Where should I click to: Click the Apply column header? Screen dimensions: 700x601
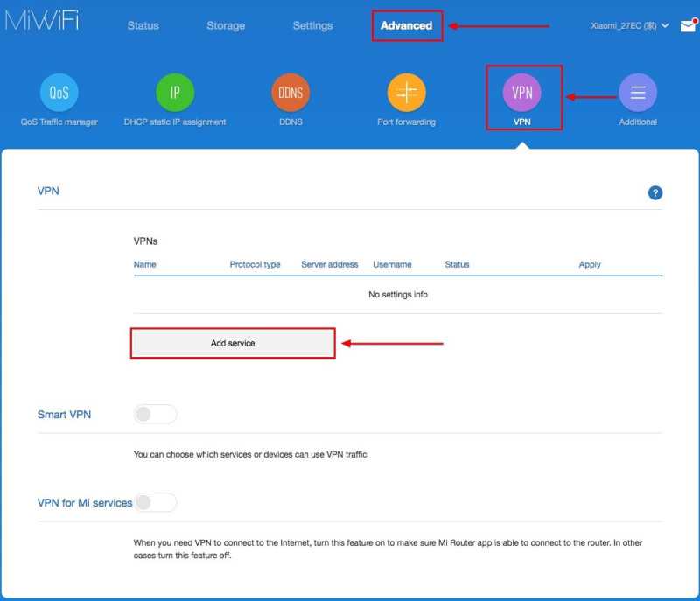click(x=589, y=264)
